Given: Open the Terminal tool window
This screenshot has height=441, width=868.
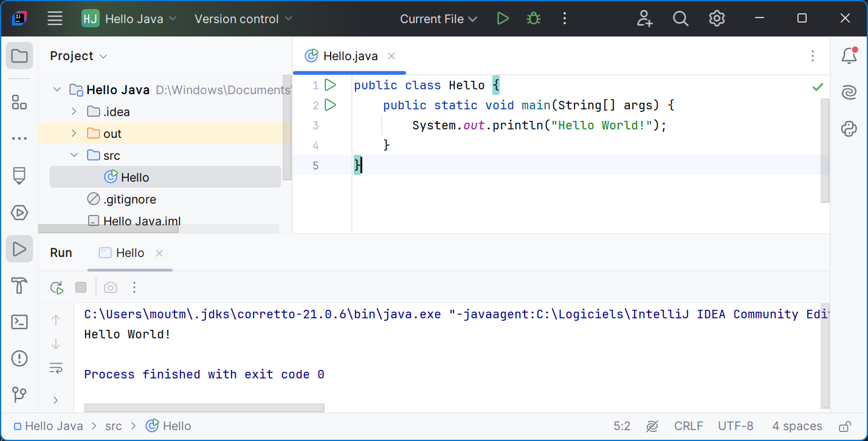Looking at the screenshot, I should (19, 322).
